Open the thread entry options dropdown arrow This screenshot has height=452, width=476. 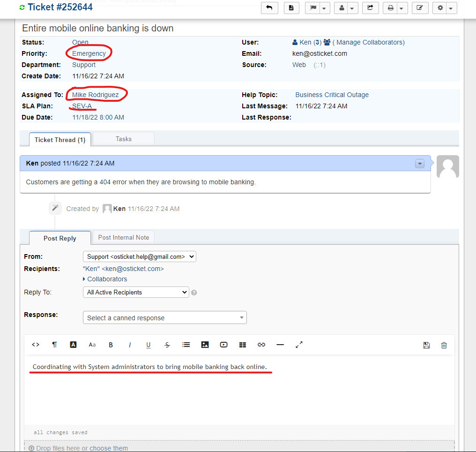[x=419, y=164]
